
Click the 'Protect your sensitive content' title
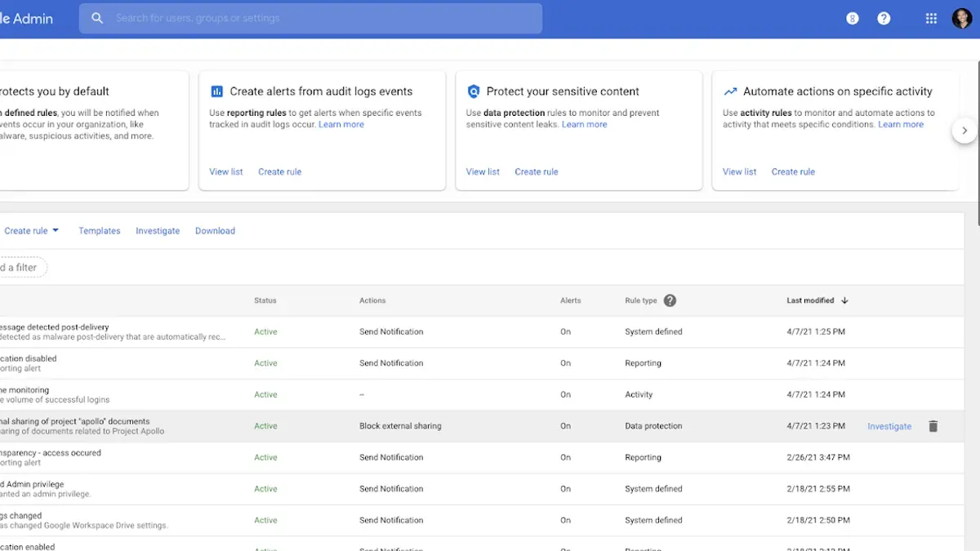click(563, 91)
